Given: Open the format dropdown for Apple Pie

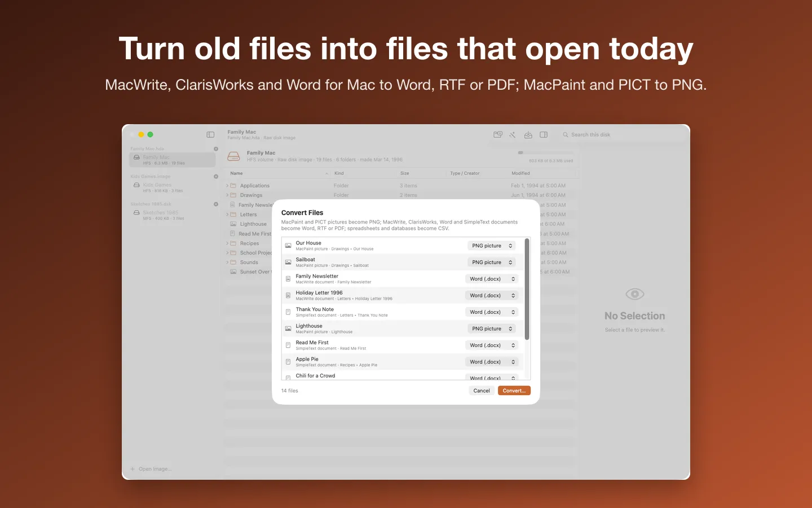Looking at the screenshot, I should (x=492, y=362).
